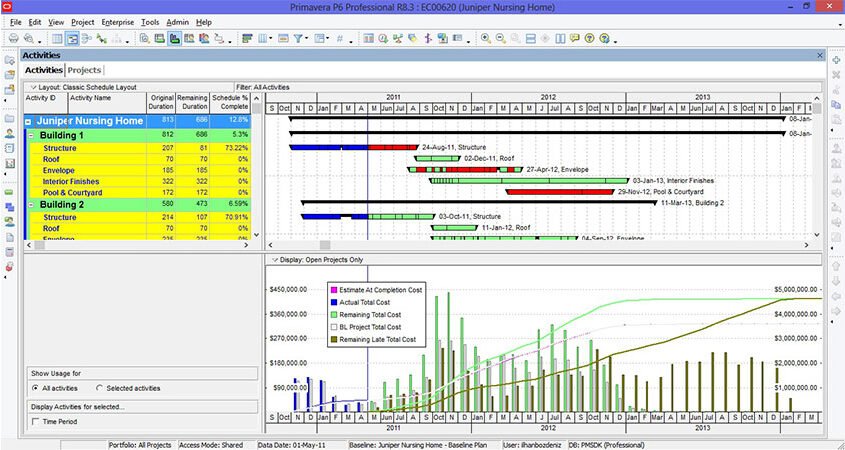Image resolution: width=845 pixels, height=450 pixels.
Task: Click the Zoom Out magnifier icon
Action: [501, 38]
